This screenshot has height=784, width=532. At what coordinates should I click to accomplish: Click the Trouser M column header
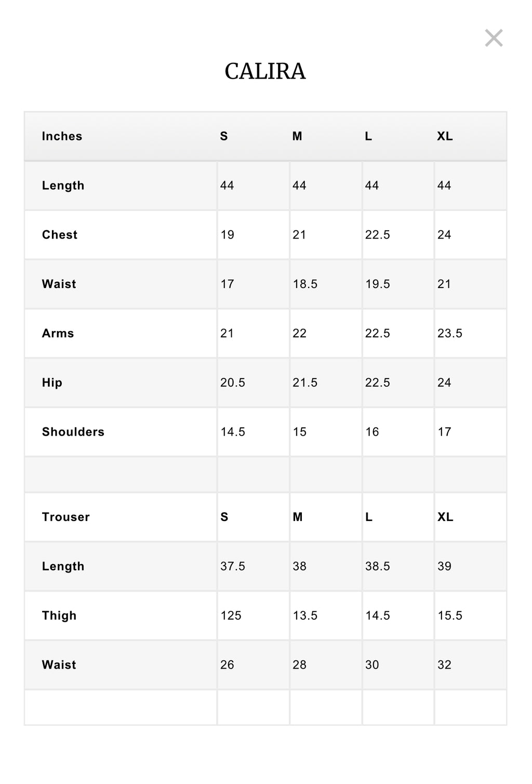point(297,517)
